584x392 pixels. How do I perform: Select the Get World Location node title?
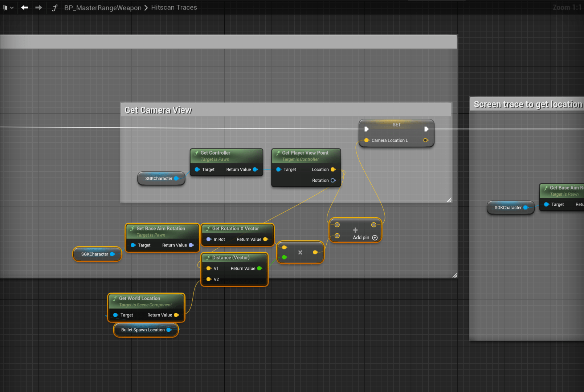click(139, 298)
